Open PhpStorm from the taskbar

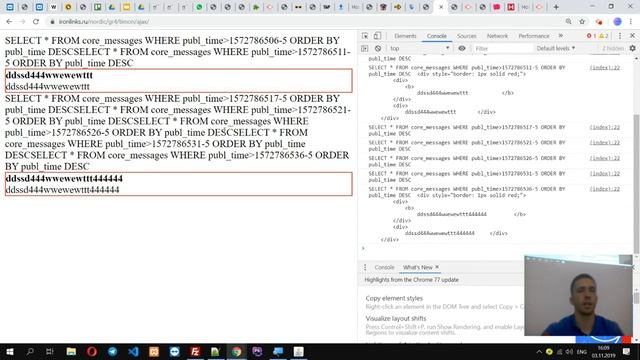(x=257, y=351)
